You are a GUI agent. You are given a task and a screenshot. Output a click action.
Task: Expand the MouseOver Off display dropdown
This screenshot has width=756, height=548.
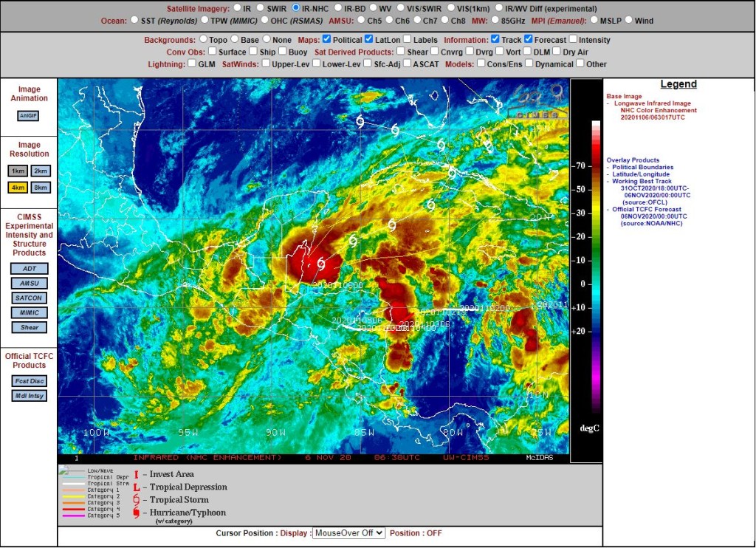tap(348, 533)
